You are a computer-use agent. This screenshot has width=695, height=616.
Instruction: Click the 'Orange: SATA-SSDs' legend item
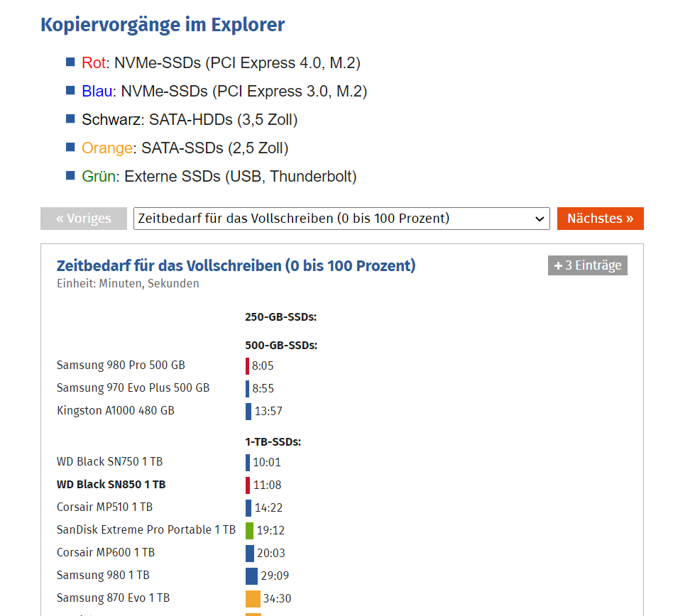click(x=185, y=148)
